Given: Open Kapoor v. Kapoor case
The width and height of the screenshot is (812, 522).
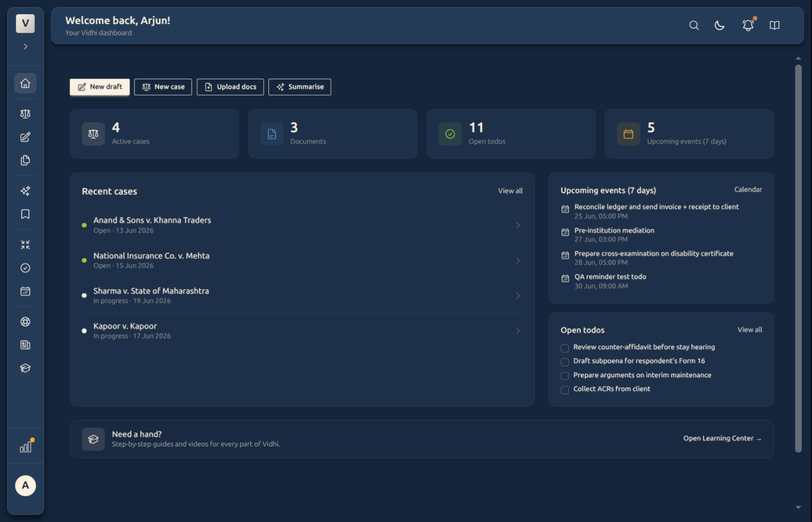Looking at the screenshot, I should [302, 331].
